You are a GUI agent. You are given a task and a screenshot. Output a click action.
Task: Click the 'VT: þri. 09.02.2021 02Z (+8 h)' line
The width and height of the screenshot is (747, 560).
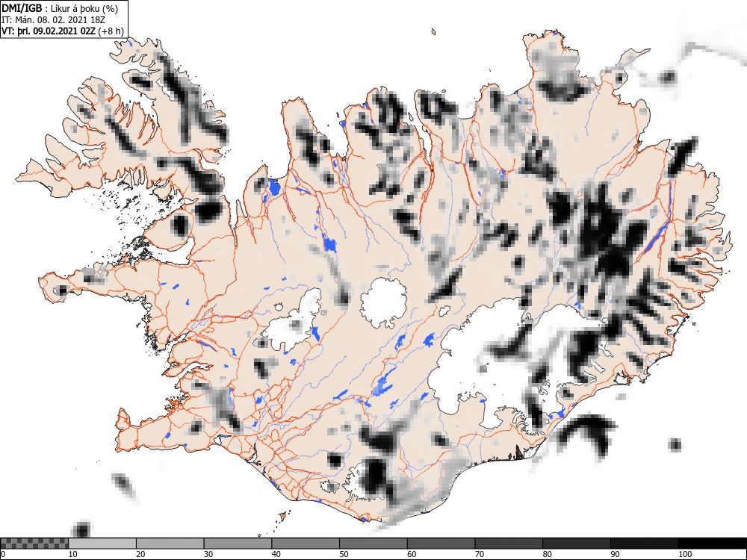point(63,31)
